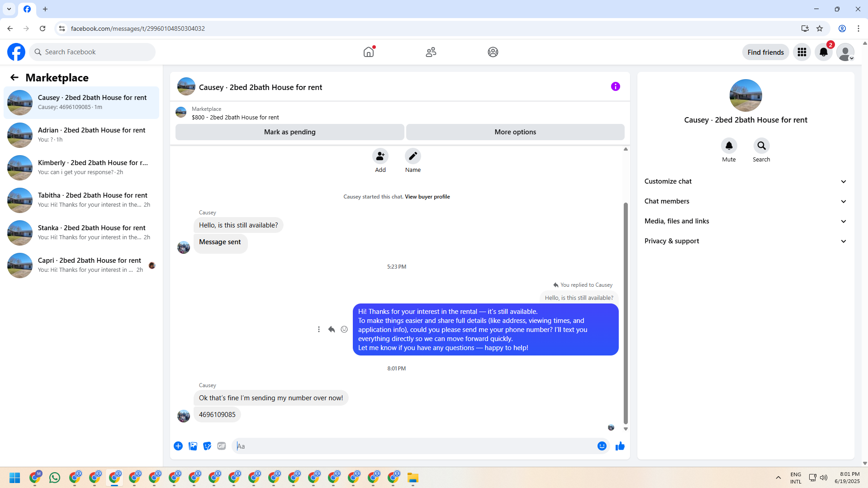This screenshot has width=868, height=488.
Task: Reply to the sent message
Action: click(x=332, y=329)
